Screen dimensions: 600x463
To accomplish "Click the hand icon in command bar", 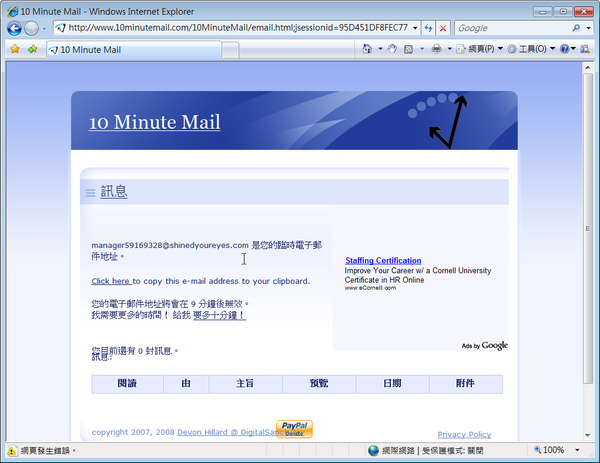I will coord(392,49).
